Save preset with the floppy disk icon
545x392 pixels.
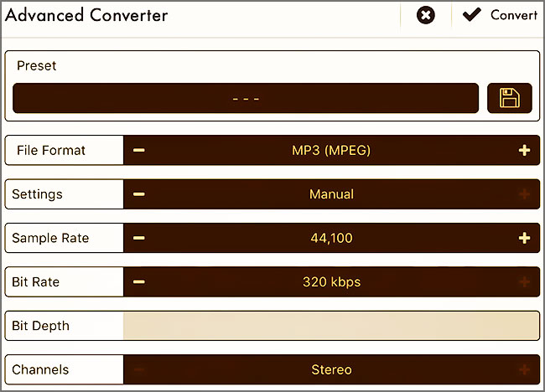point(510,98)
